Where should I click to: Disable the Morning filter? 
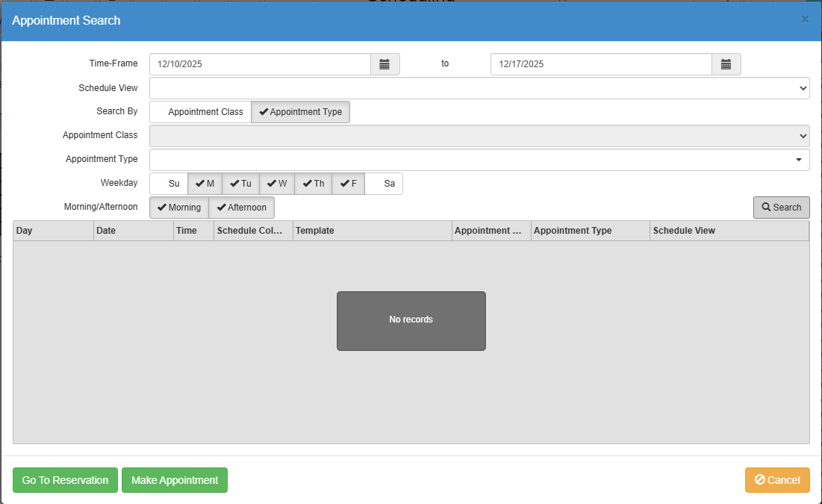pos(179,207)
